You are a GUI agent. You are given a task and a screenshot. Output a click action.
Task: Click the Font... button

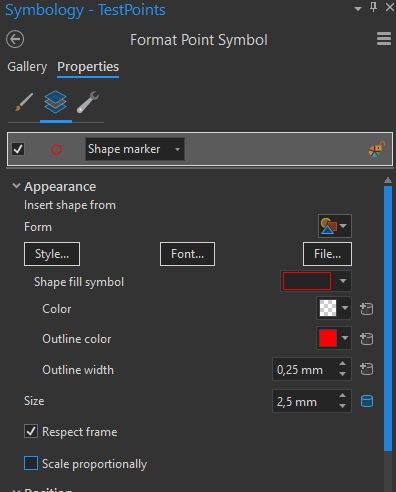pos(187,254)
